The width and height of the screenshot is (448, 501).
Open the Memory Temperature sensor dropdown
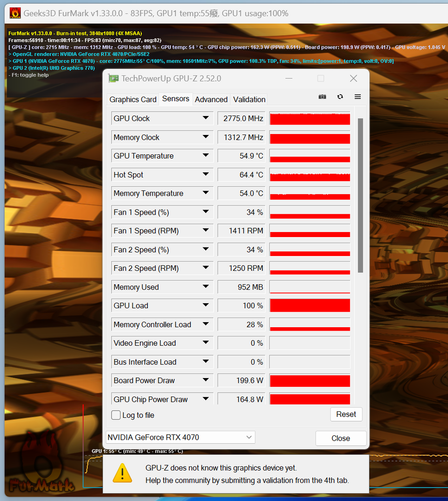tap(206, 193)
